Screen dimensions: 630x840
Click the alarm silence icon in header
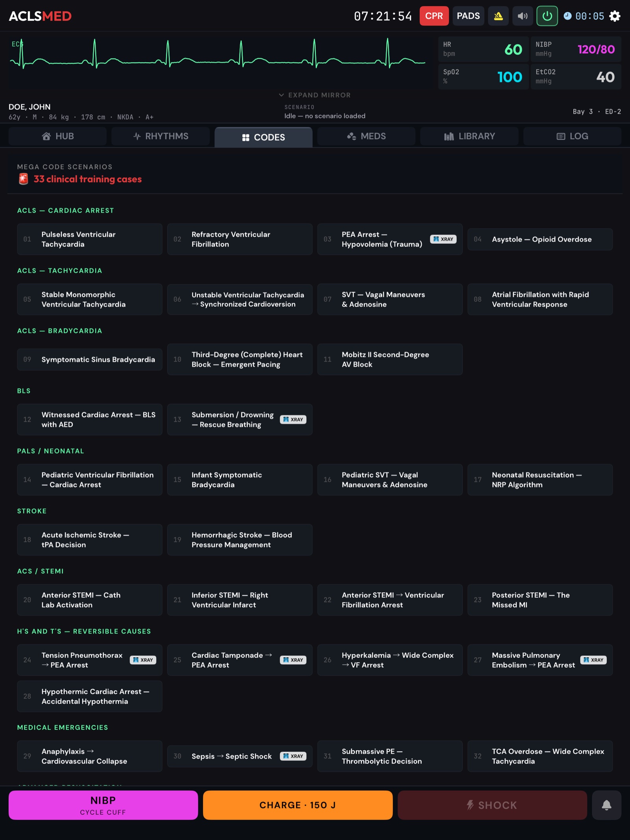tap(498, 16)
